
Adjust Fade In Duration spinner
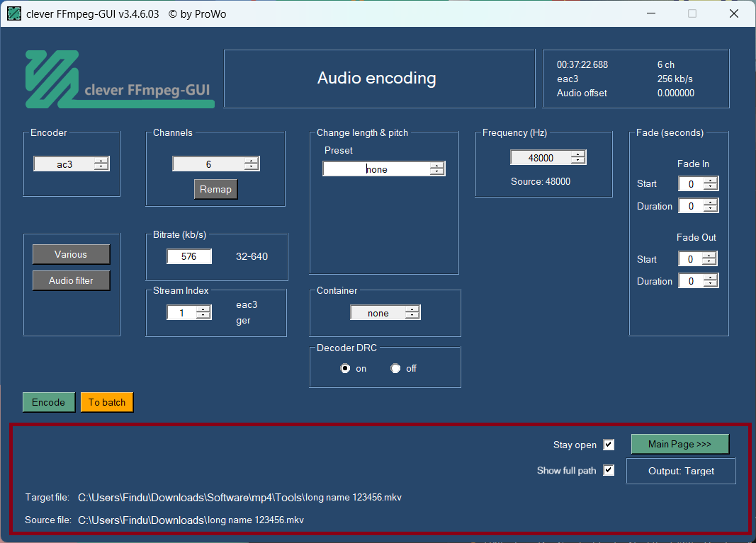(x=698, y=206)
